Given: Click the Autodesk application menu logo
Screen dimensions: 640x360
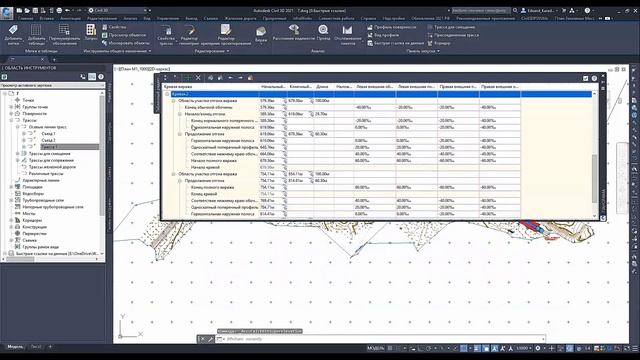Looking at the screenshot, I should (x=7, y=12).
